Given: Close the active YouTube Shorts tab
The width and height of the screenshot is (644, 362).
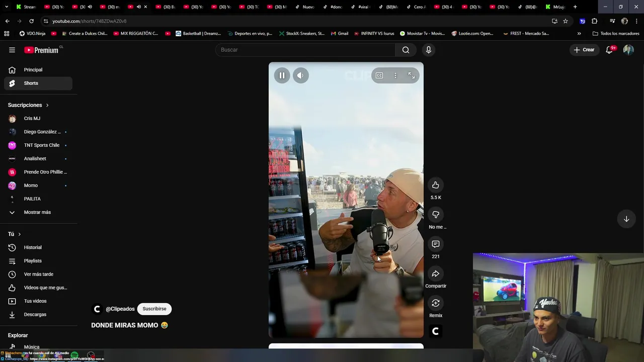Looking at the screenshot, I should click(x=146, y=7).
